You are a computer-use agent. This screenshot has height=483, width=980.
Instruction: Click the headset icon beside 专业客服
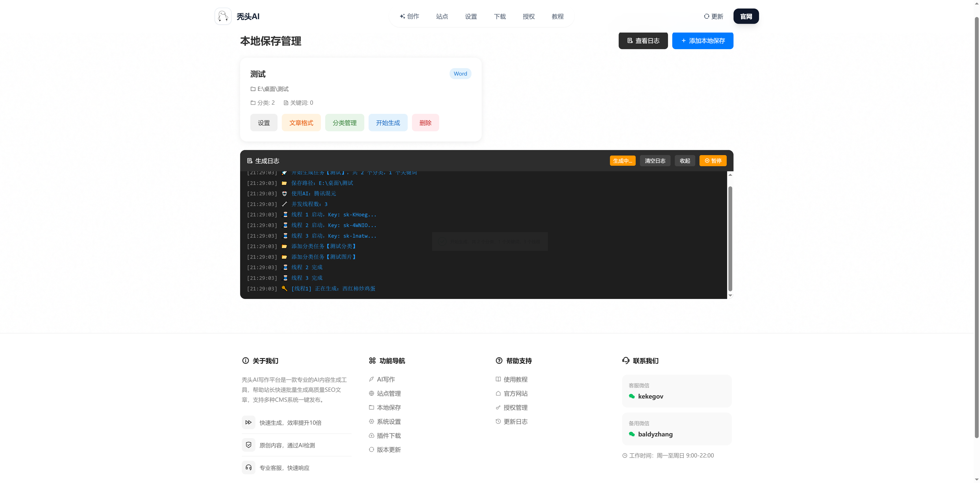248,467
